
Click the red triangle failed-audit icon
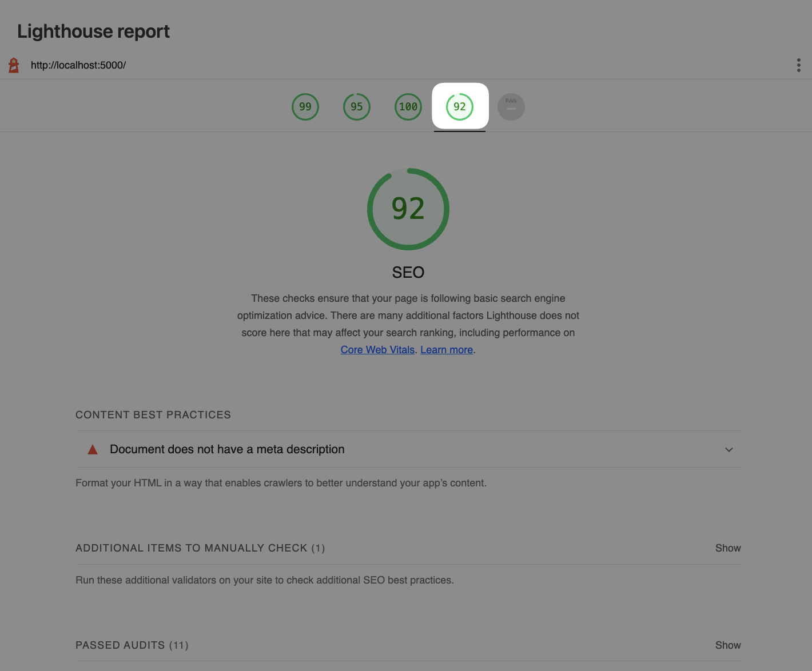click(x=93, y=450)
